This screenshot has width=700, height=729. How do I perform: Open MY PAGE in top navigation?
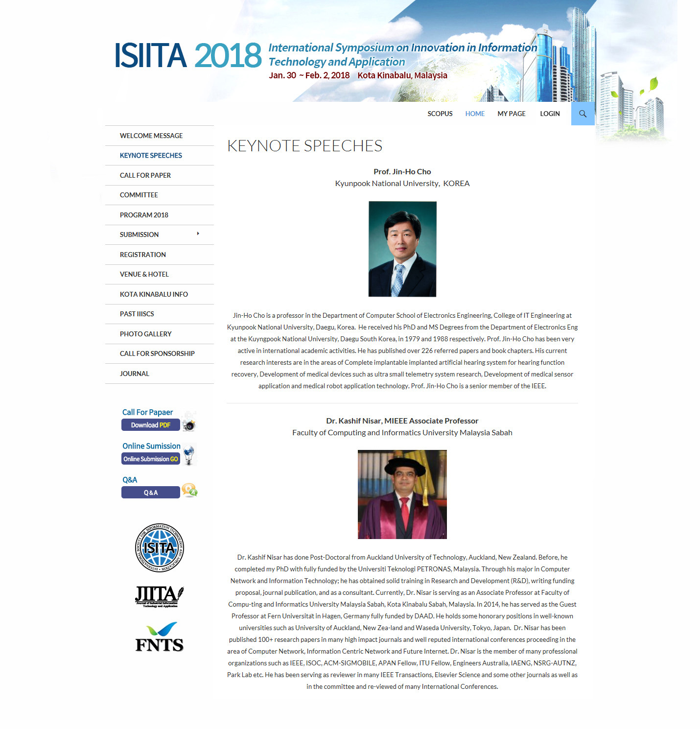click(x=512, y=114)
